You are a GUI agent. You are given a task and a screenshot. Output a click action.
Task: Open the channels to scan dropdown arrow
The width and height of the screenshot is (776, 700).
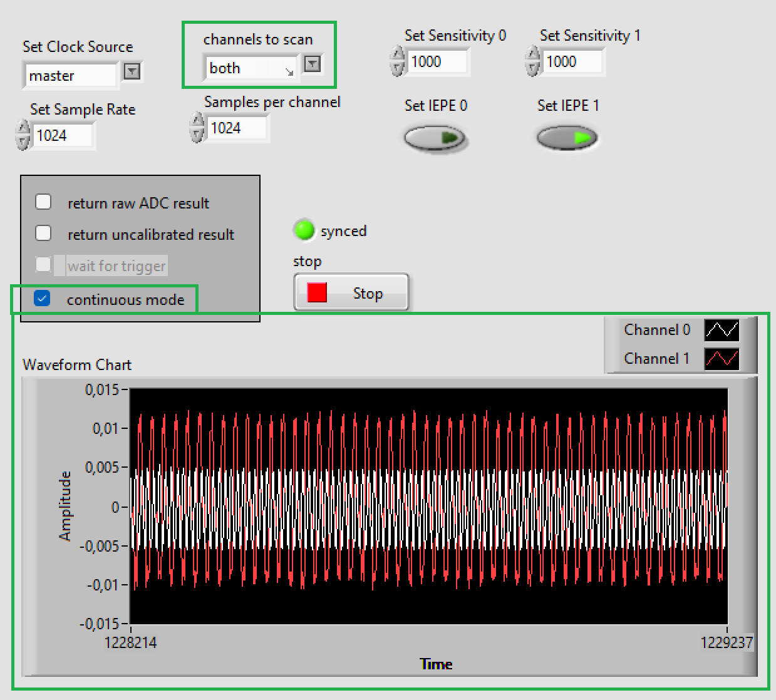[312, 63]
